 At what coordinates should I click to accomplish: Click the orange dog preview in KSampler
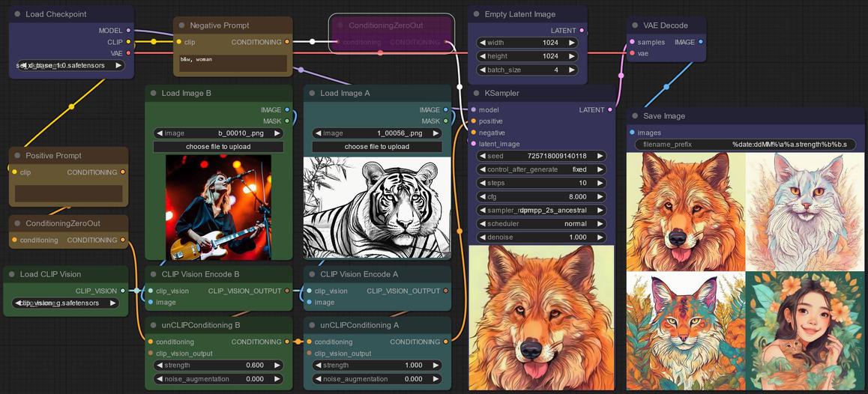coord(541,318)
